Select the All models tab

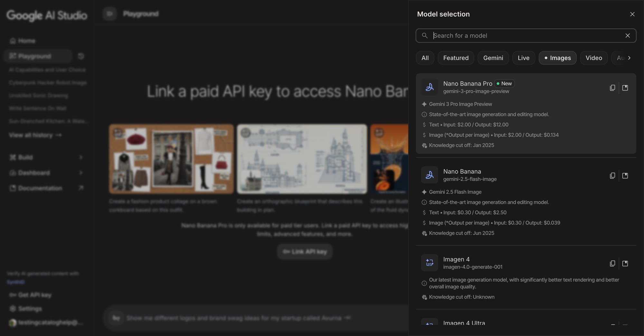coord(425,58)
